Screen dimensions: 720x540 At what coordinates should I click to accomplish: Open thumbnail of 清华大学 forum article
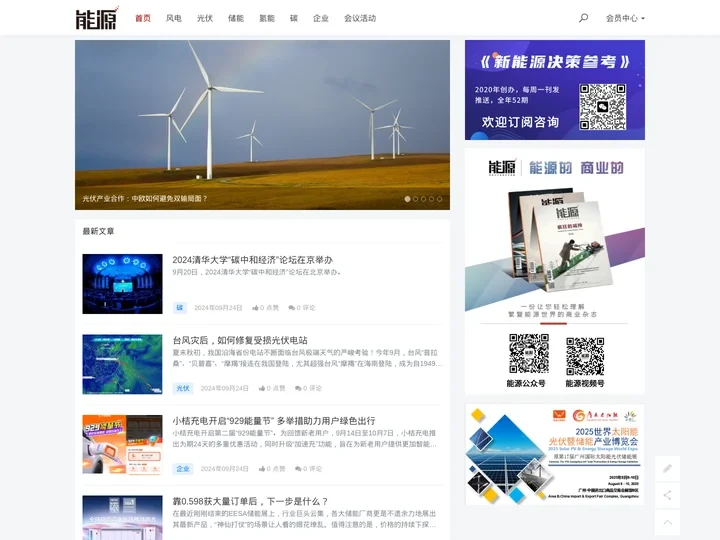(x=122, y=284)
